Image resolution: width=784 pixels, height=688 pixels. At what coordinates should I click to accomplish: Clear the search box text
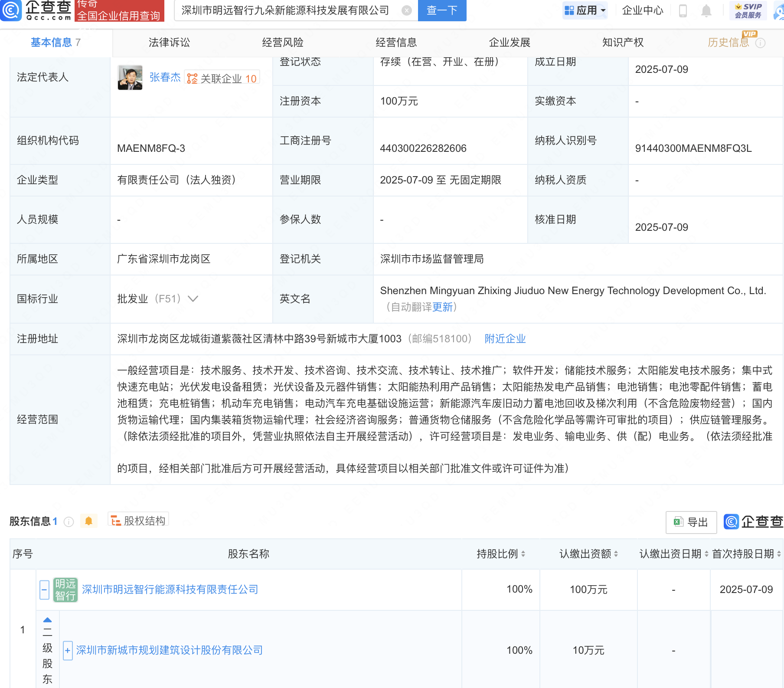pyautogui.click(x=406, y=10)
